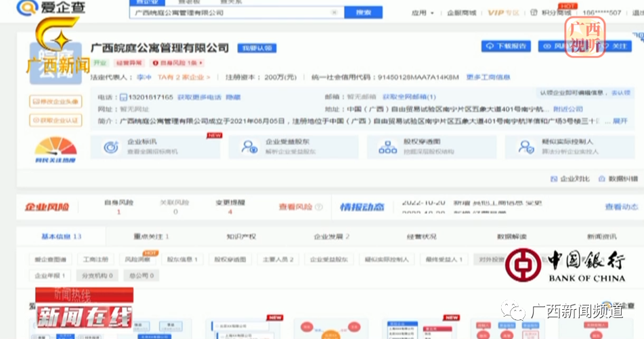Open 企服商城 in the top navigation
The height and width of the screenshot is (339, 644).
461,13
